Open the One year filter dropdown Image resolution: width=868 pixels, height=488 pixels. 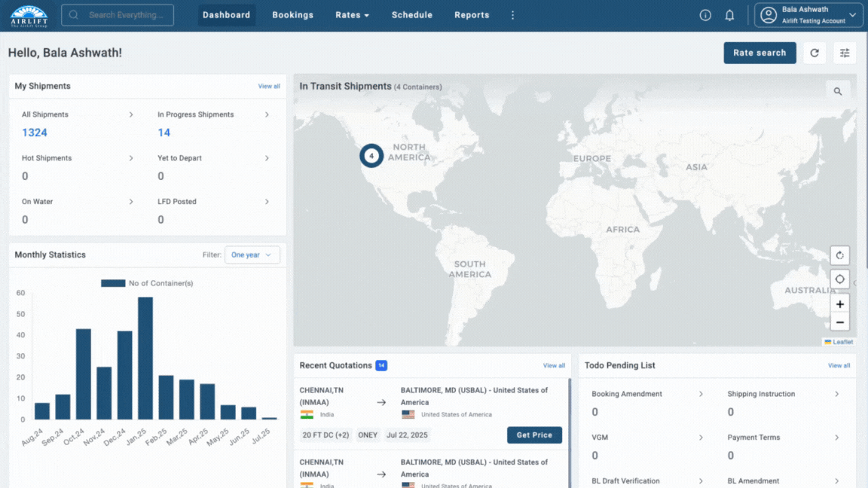click(252, 255)
